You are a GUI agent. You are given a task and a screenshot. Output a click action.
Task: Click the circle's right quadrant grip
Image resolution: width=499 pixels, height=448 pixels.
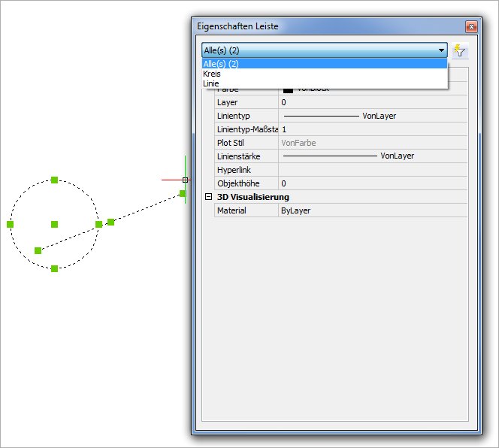(x=98, y=224)
